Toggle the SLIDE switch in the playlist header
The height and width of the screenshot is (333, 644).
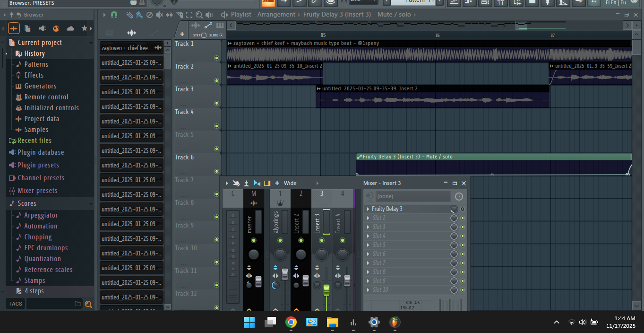click(x=221, y=35)
